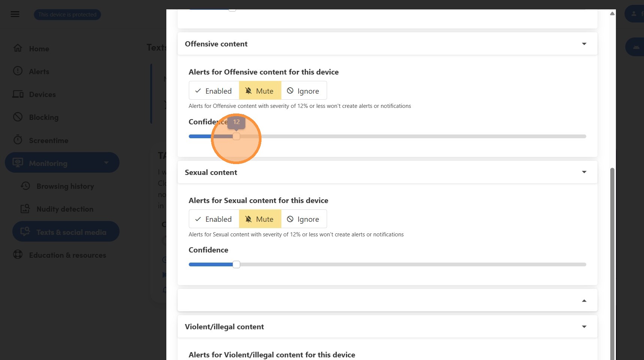644x360 pixels.
Task: Click the Nudity detection icon
Action: coord(25,209)
